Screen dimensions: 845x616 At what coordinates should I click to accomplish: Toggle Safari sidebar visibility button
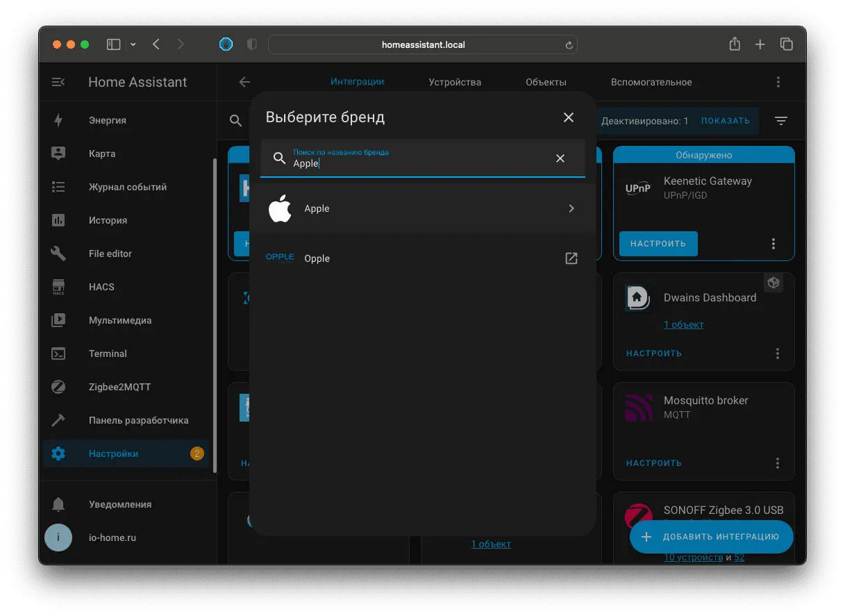[x=113, y=44]
